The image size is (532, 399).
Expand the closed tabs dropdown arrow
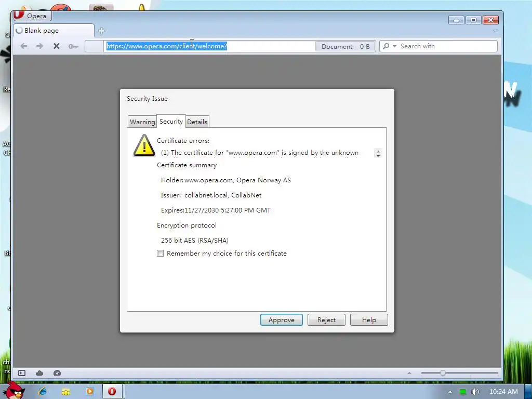[495, 31]
